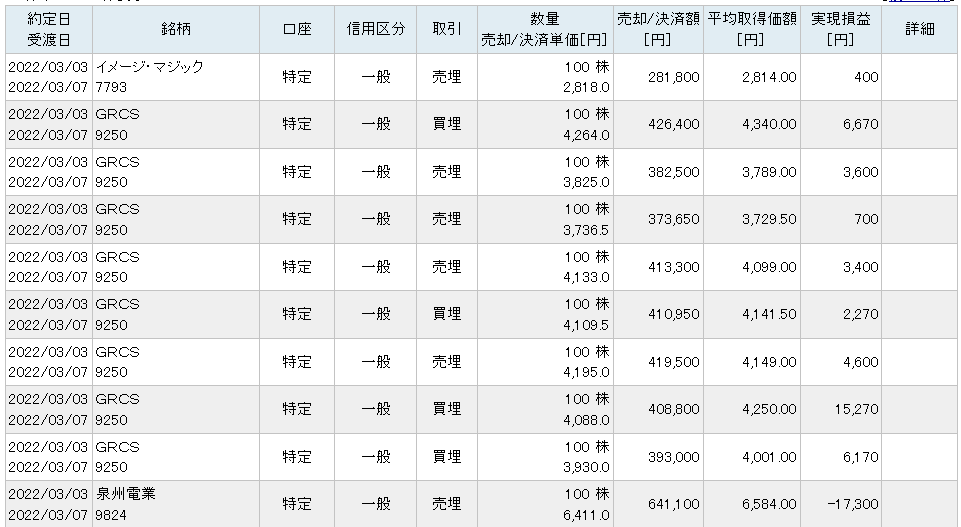This screenshot has height=527, width=961.
Task: Click GRCS in the row with 393,000
Action: pyautogui.click(x=118, y=447)
